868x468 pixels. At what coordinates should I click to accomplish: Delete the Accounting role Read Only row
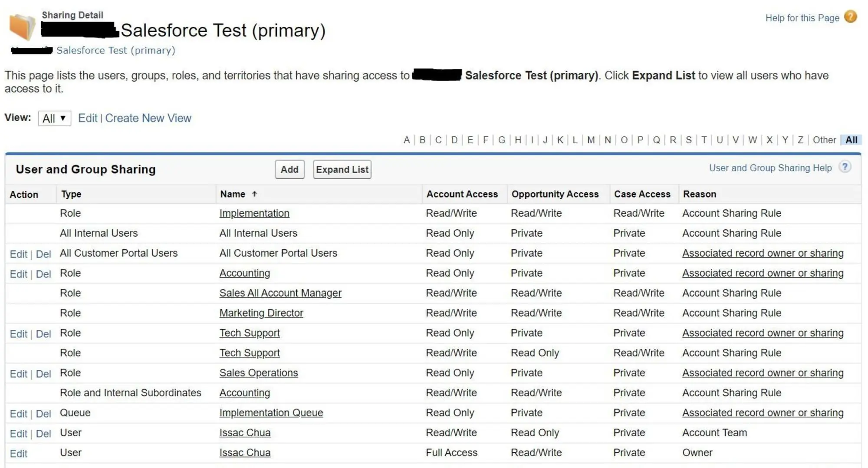pyautogui.click(x=43, y=274)
